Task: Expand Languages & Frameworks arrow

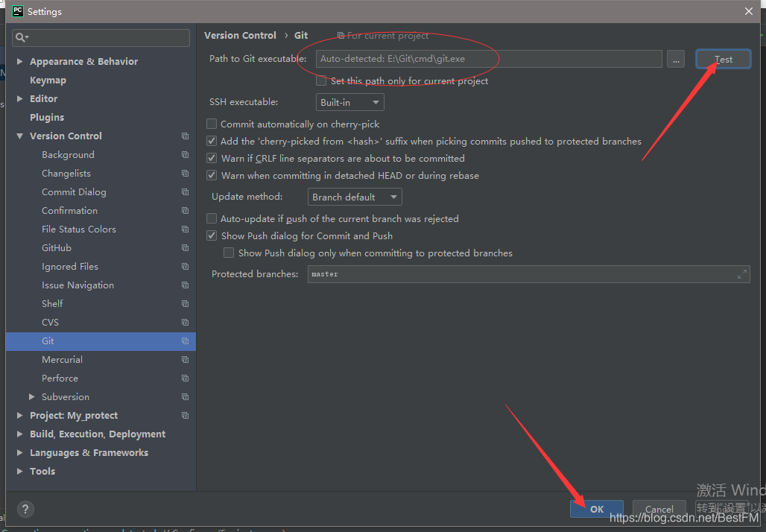Action: point(19,452)
